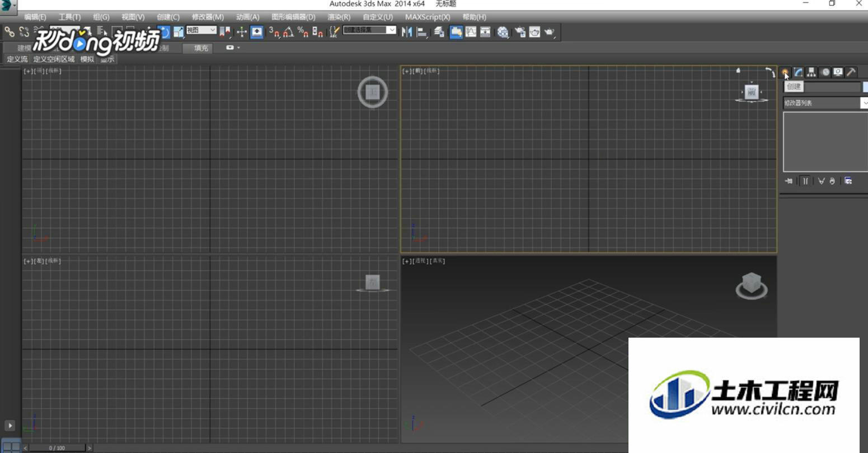Click Remove Modifier trash icon

(833, 181)
